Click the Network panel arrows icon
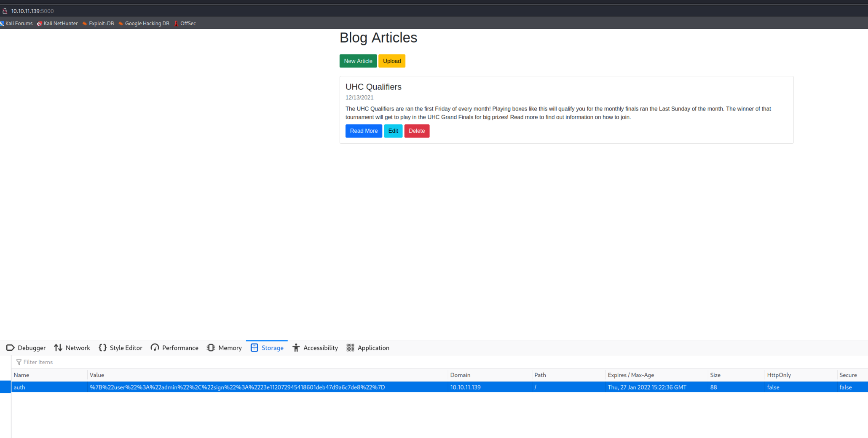Viewport: 868px width, 438px height. coord(58,348)
